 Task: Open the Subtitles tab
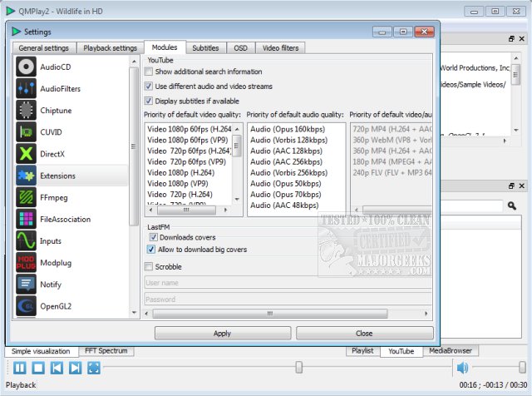pos(205,48)
